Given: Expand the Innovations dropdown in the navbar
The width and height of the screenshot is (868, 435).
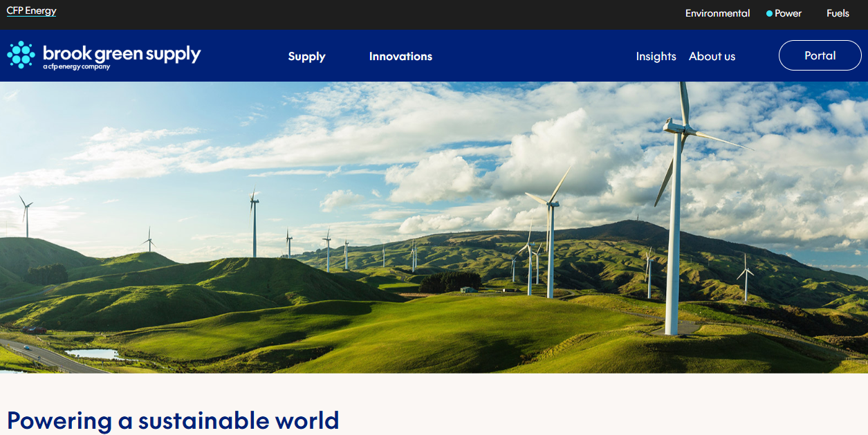Looking at the screenshot, I should [400, 56].
